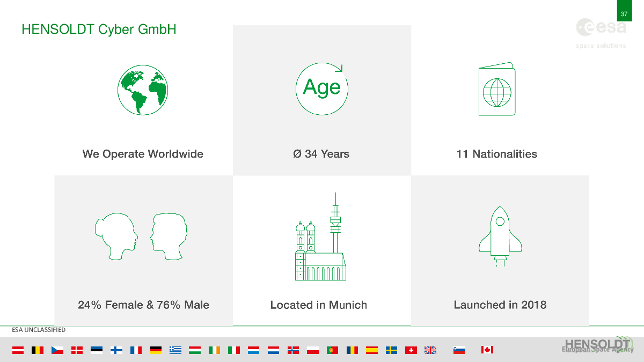Select the Ireland flag

(215, 350)
